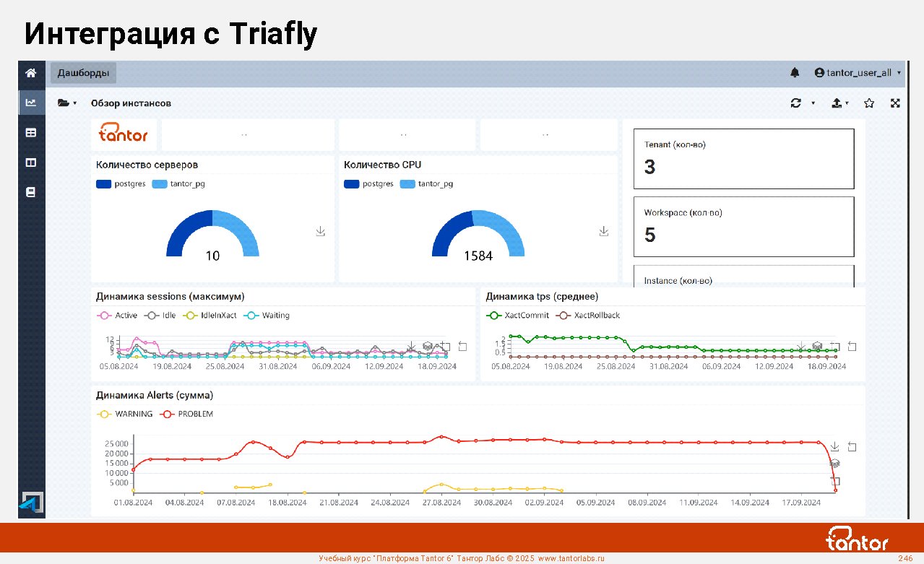The image size is (924, 564).
Task: Click postgres swatch in Количество серверов legend
Action: point(104,184)
